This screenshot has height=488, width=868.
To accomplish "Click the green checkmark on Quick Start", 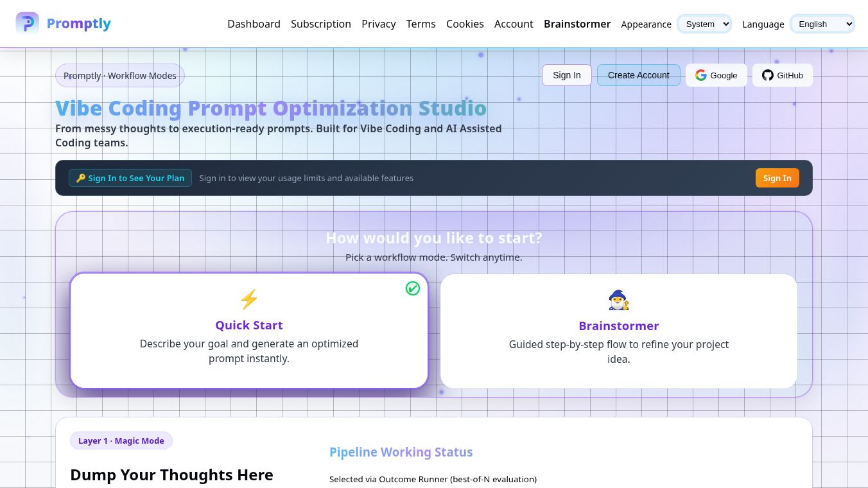I will click(x=413, y=288).
